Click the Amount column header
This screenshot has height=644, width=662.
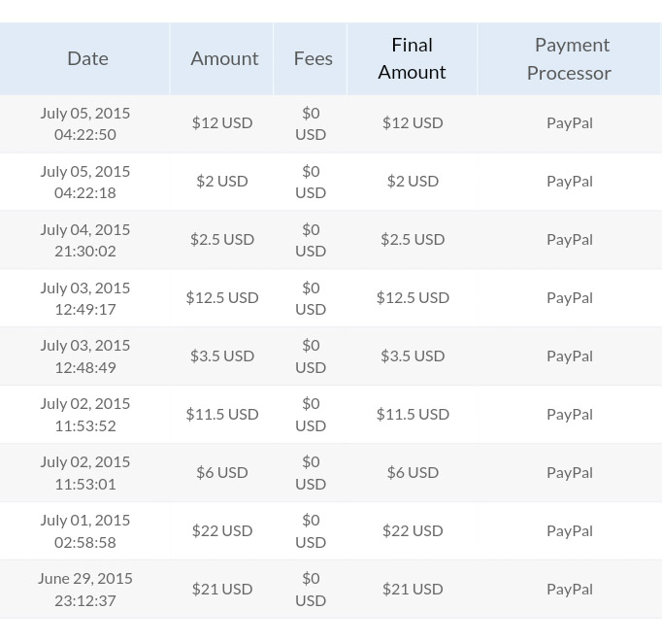coord(224,58)
